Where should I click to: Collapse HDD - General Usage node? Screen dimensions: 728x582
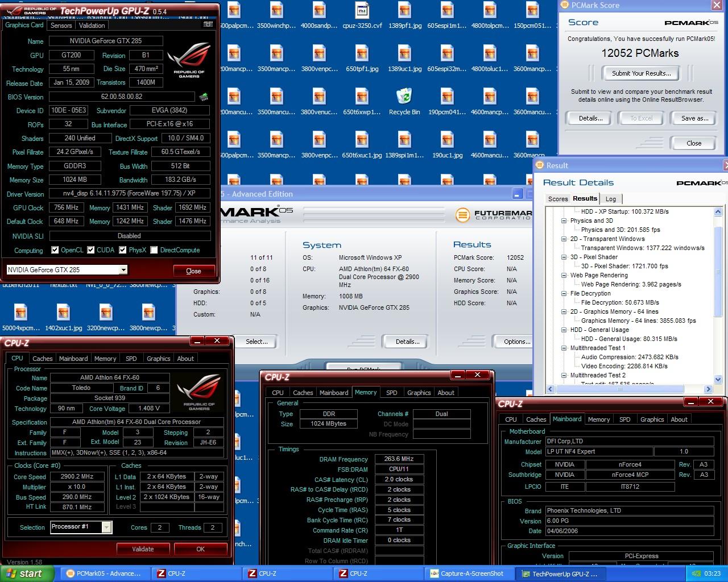tap(564, 330)
